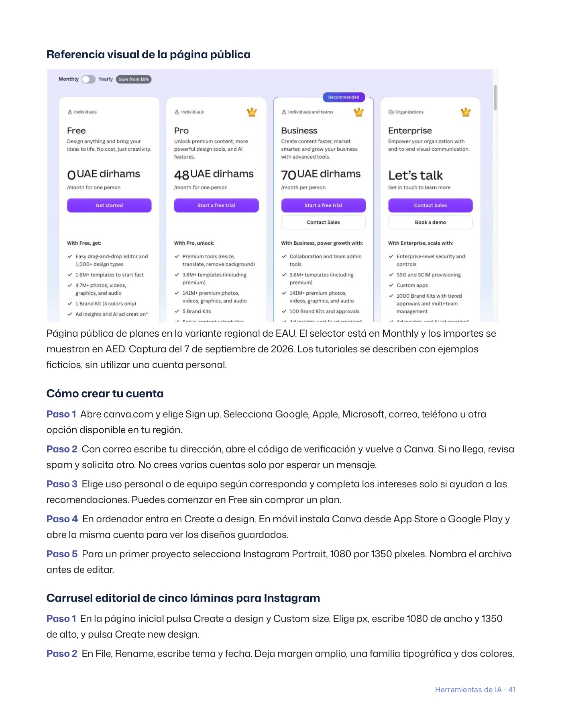Click the Recommended badge on Business
This screenshot has height=728, width=562.
344,97
